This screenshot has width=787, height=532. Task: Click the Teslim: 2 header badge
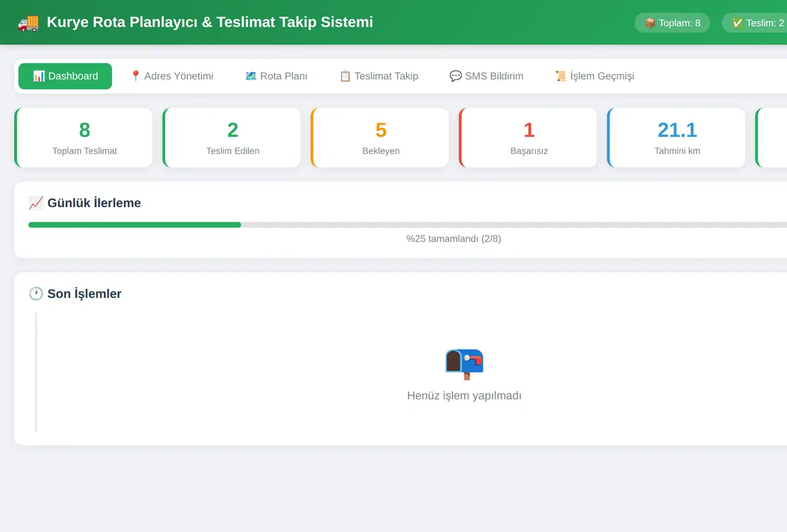pos(754,23)
